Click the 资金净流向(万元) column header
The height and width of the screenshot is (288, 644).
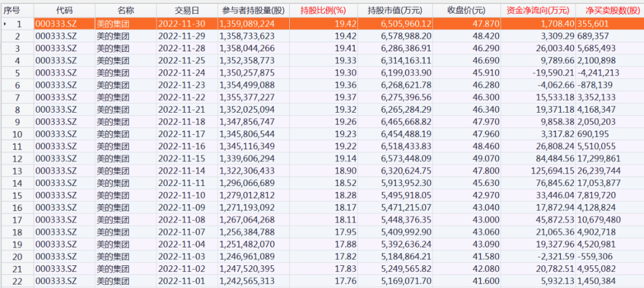[x=538, y=10]
